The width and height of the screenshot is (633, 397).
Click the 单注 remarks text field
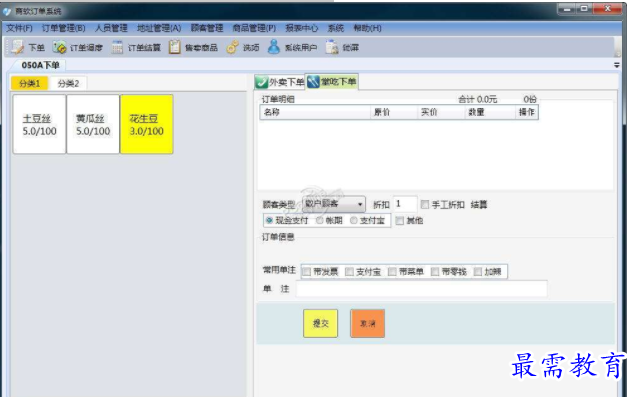pyautogui.click(x=421, y=289)
